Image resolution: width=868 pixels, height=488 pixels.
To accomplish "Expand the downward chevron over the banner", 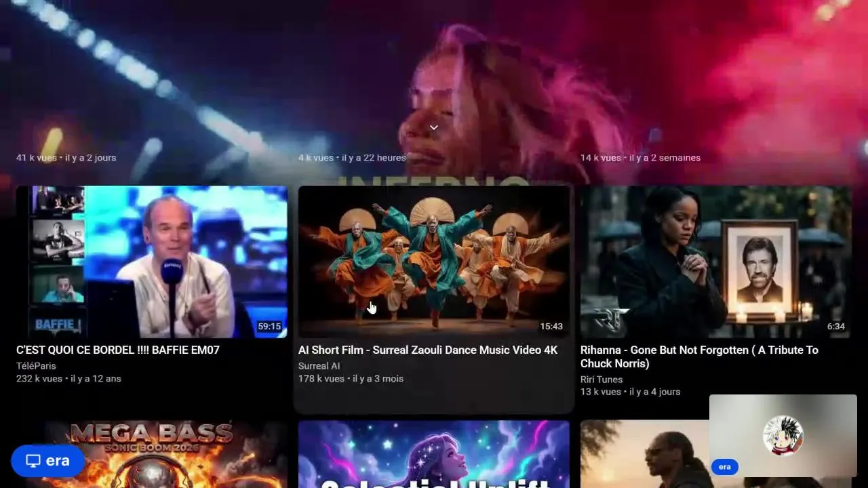I will pos(434,127).
